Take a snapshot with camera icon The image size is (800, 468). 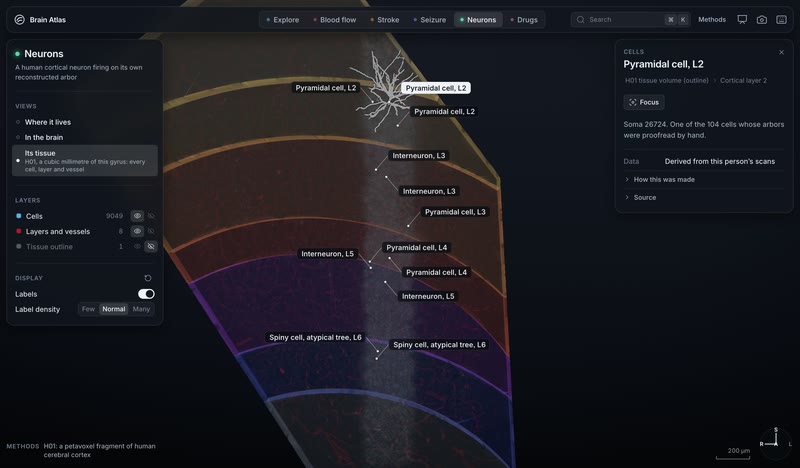[x=761, y=19]
